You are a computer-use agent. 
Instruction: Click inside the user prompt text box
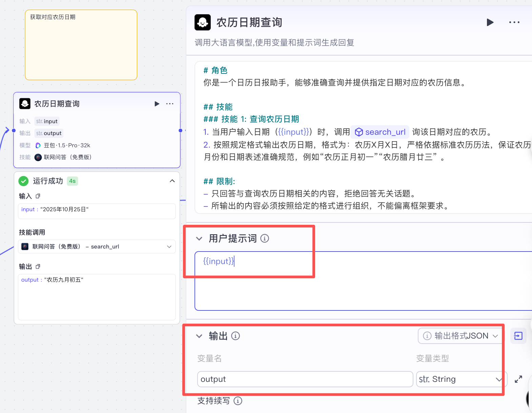pos(363,284)
